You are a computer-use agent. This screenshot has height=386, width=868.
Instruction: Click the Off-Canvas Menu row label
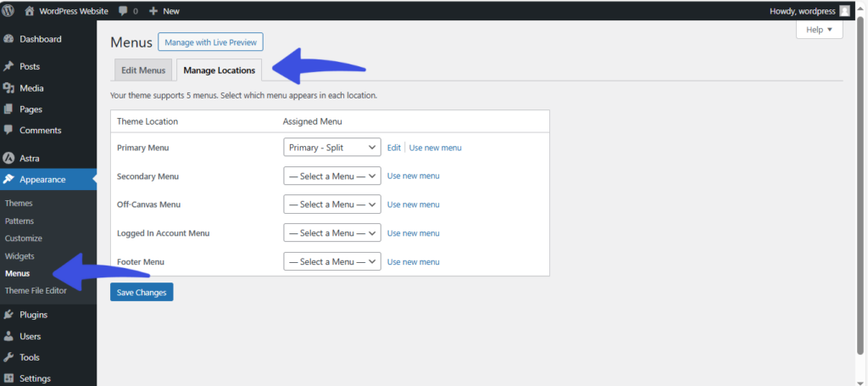click(x=149, y=204)
